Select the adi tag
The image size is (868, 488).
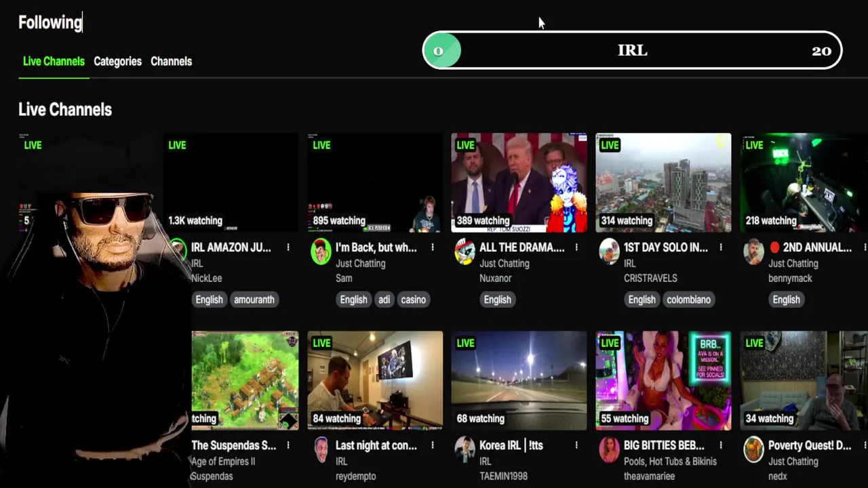[x=384, y=300]
